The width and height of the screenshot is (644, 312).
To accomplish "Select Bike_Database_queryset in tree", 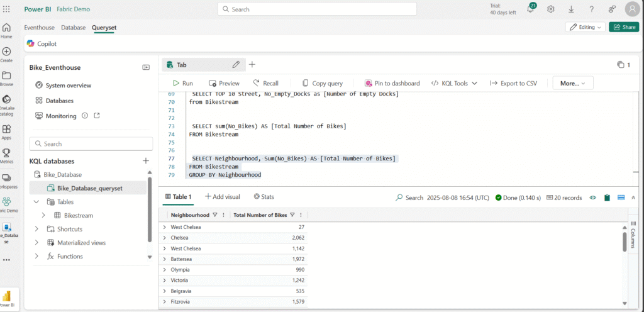I will click(88, 188).
